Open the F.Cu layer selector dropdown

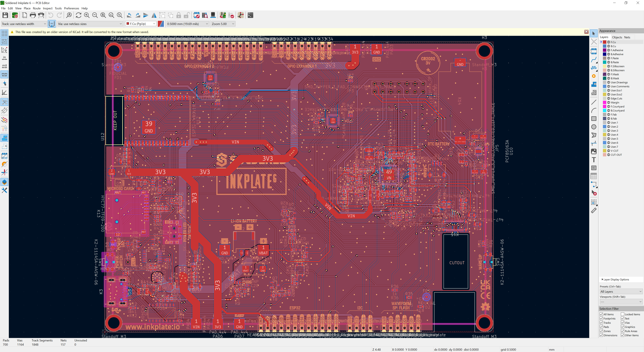(141, 24)
